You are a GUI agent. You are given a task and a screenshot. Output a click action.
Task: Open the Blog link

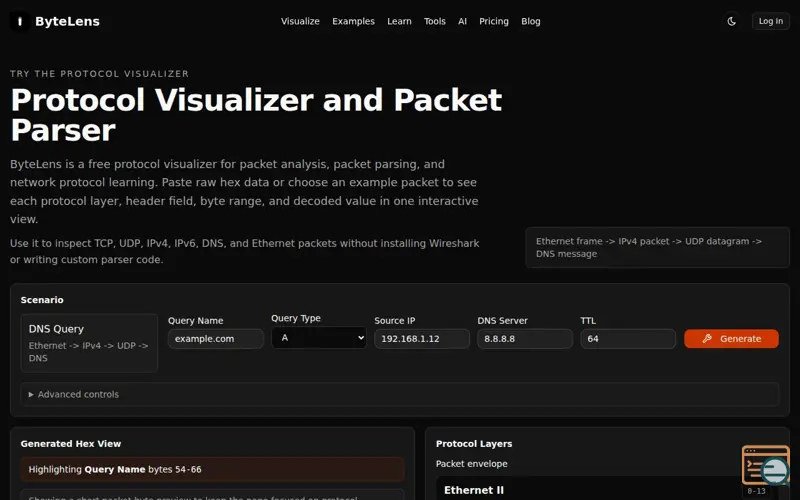pos(531,21)
